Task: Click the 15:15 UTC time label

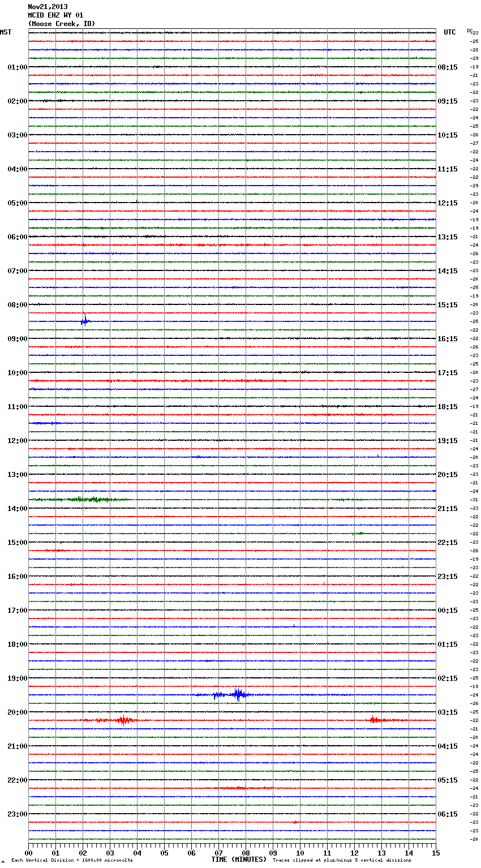Action: click(x=448, y=305)
